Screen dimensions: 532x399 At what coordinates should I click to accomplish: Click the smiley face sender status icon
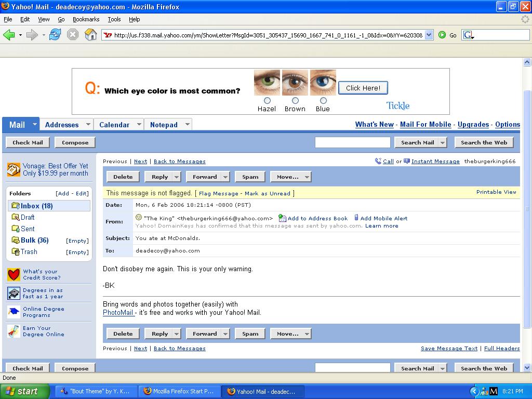(x=138, y=217)
